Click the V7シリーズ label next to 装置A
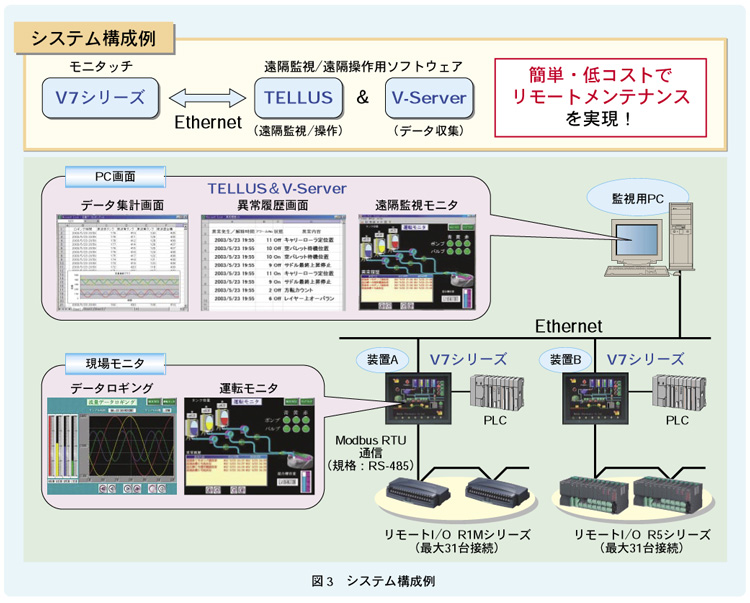 click(x=468, y=359)
